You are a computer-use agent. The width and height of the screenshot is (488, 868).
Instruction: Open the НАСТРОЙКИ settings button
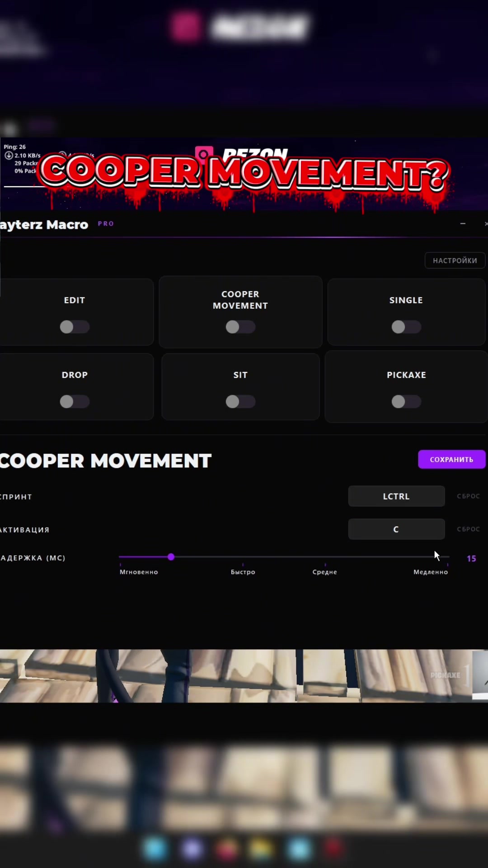point(455,260)
